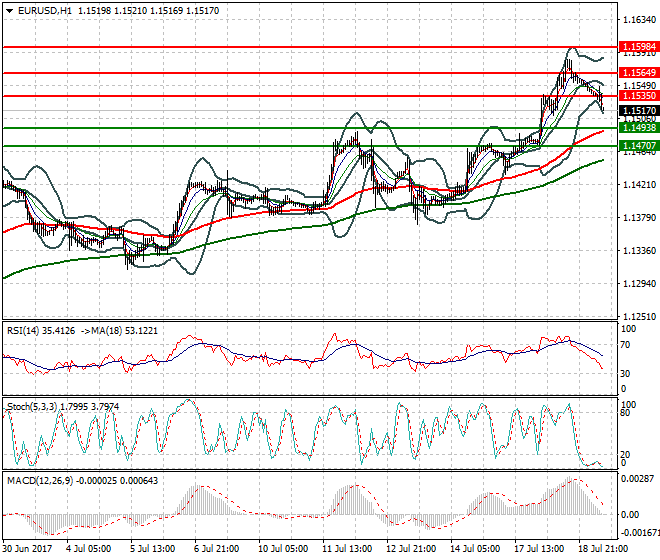Click the chart menu triangle beside EURUSD,H1
Image resolution: width=660 pixels, height=560 pixels.
pyautogui.click(x=10, y=11)
